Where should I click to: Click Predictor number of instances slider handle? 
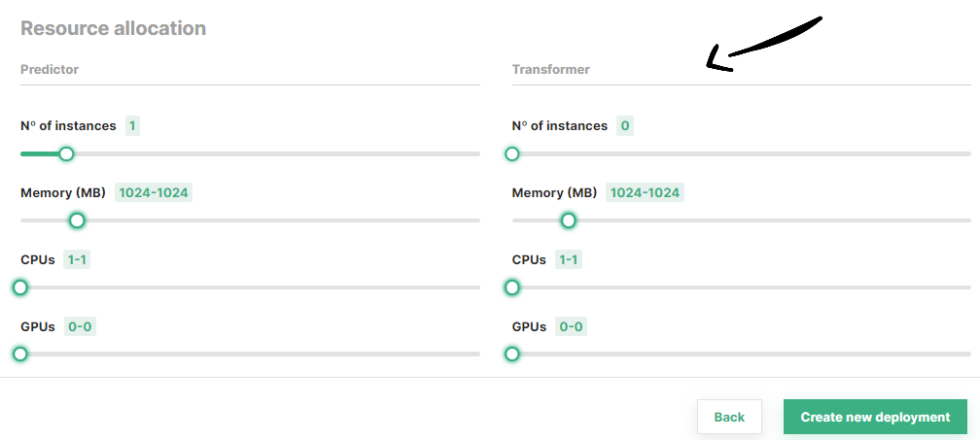pos(66,153)
